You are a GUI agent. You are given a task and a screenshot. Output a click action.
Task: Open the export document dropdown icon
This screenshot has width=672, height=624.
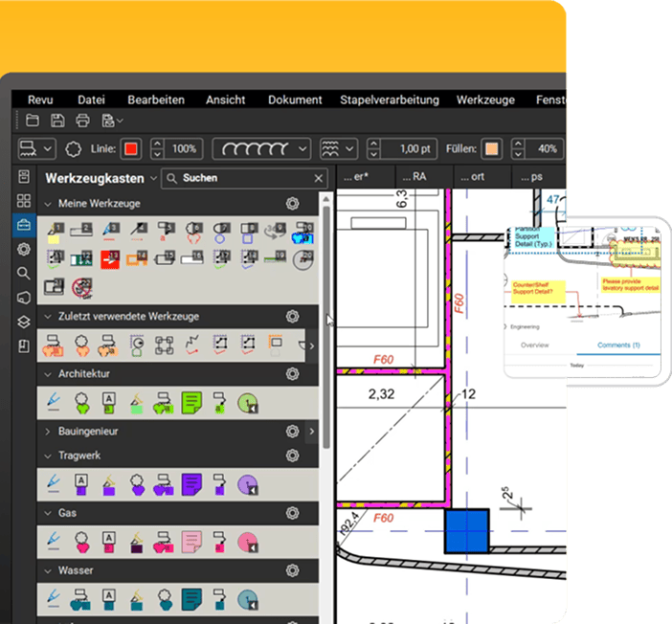click(112, 121)
